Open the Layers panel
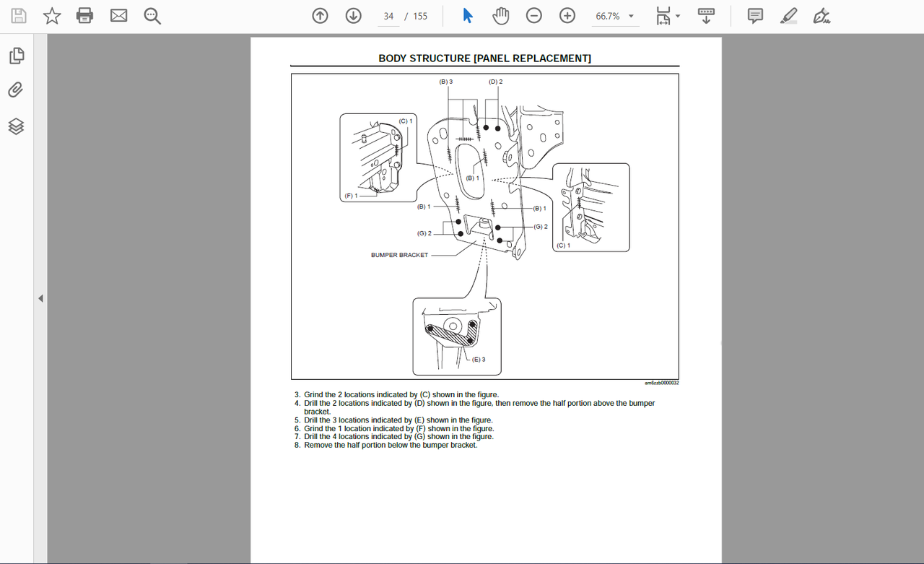The height and width of the screenshot is (564, 924). pos(16,126)
